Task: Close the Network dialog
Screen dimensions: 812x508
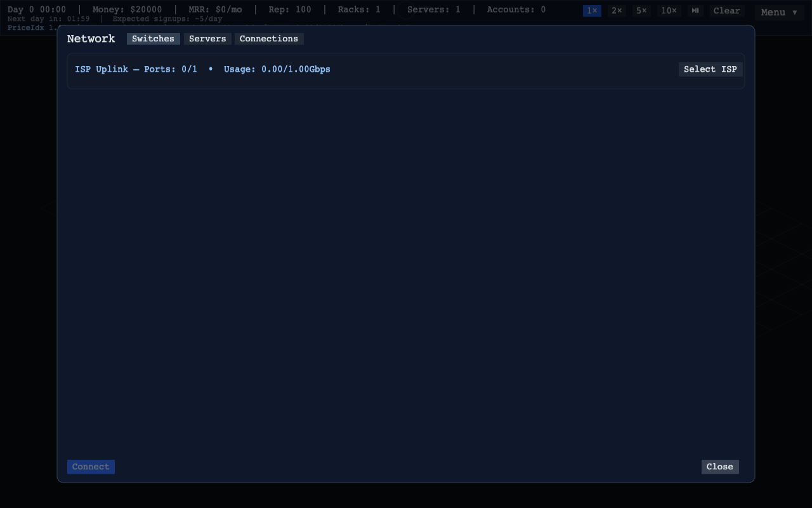Action: [x=719, y=467]
